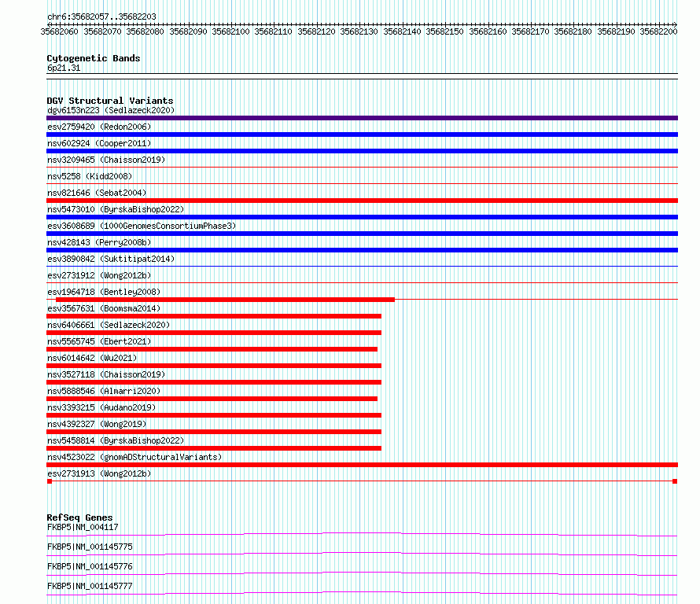Image resolution: width=700 pixels, height=604 pixels.
Task: Open variant dgv6153n223 (Sedlazeck2020) label
Action: click(x=111, y=110)
